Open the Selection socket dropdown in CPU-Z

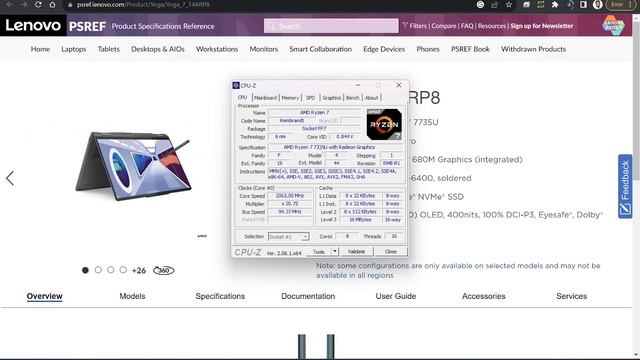(x=288, y=237)
